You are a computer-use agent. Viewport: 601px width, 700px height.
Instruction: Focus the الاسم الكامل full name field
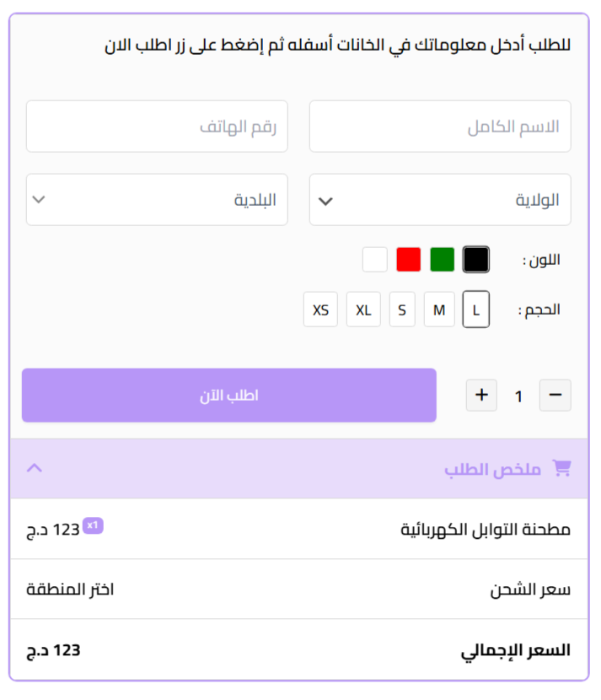coord(440,127)
